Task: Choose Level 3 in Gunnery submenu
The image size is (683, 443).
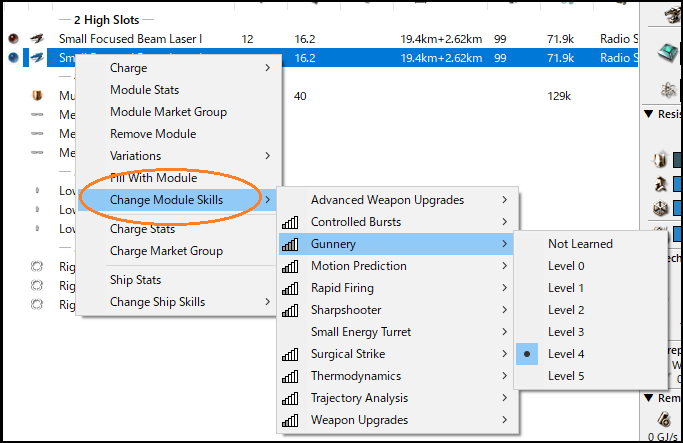Action: (566, 332)
